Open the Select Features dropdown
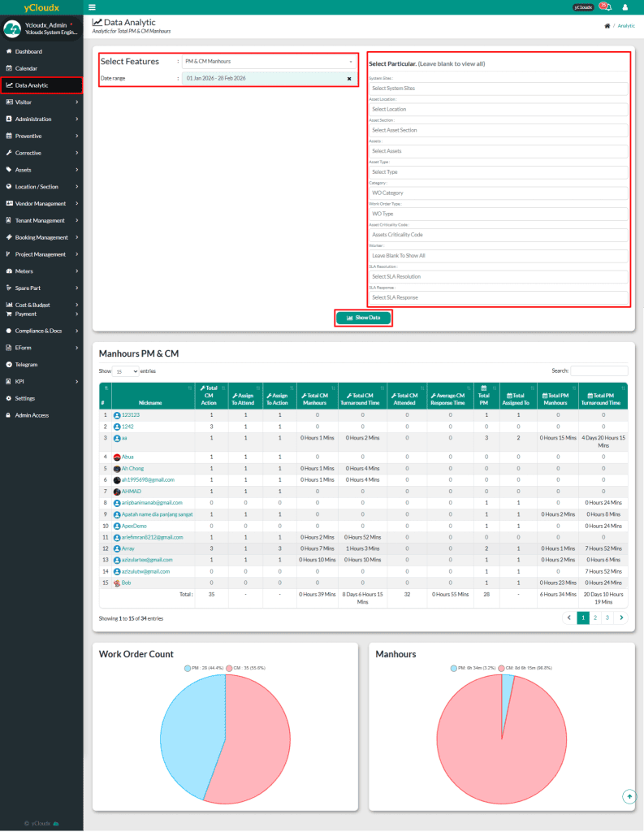Viewport: 644px width, 832px height. coord(269,61)
